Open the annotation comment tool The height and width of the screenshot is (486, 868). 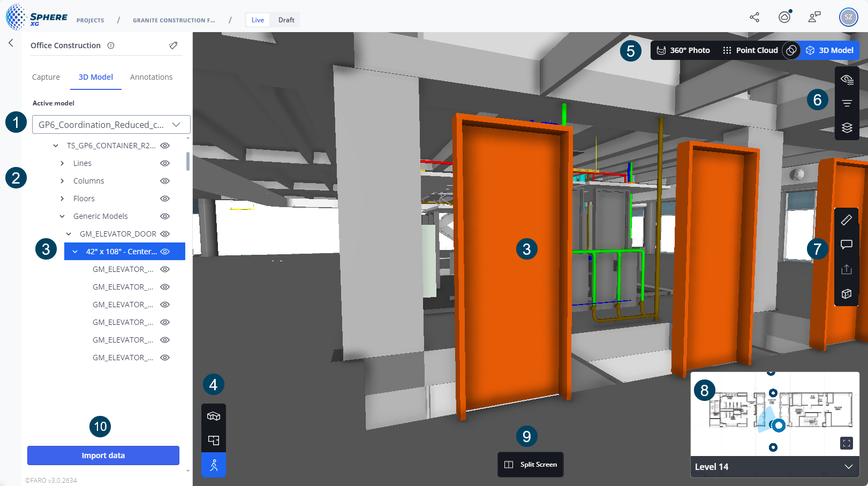[847, 245]
